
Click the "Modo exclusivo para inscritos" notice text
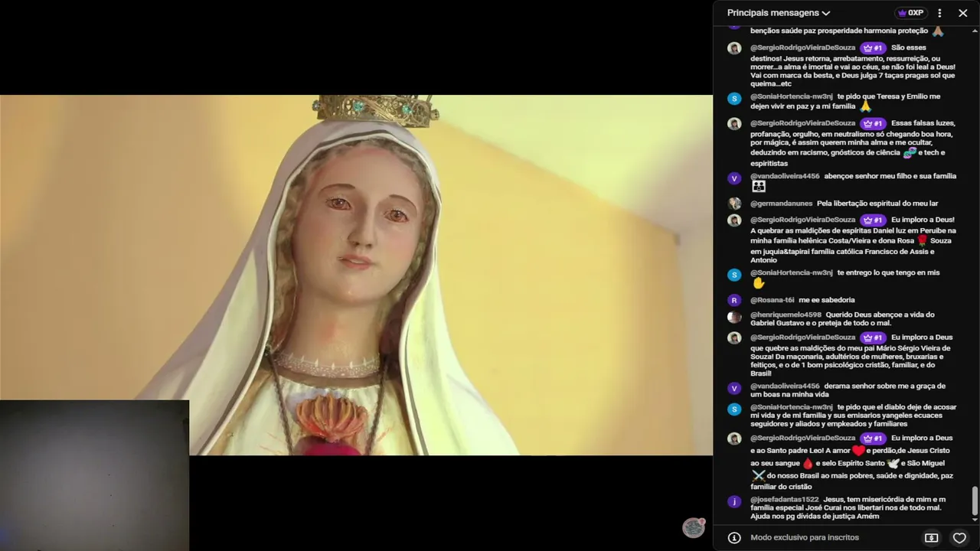pos(805,537)
